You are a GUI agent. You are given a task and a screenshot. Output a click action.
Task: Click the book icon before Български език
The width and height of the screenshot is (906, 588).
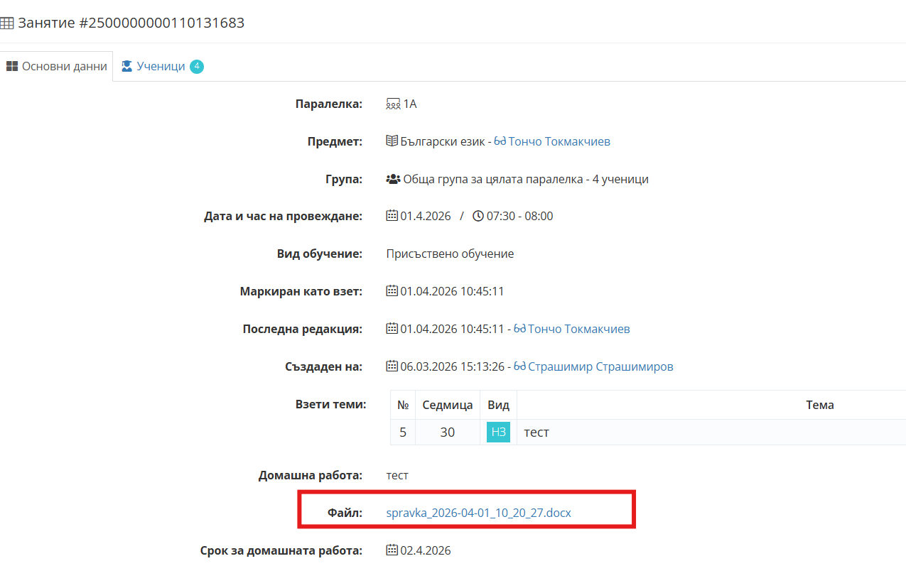392,141
